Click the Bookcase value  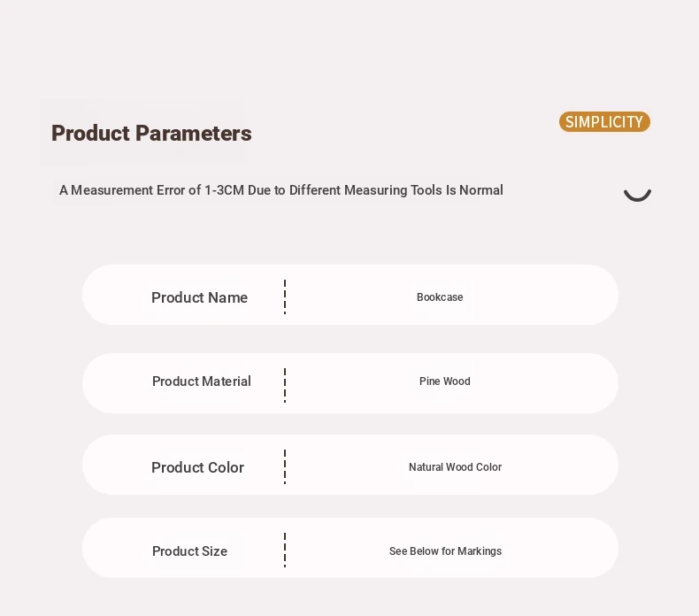440,297
